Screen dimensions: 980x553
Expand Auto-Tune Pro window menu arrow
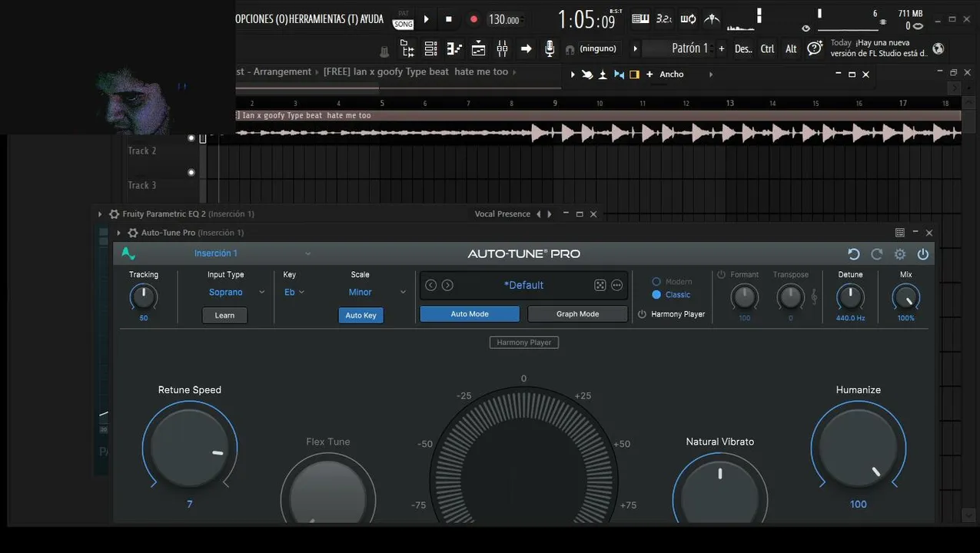point(118,233)
